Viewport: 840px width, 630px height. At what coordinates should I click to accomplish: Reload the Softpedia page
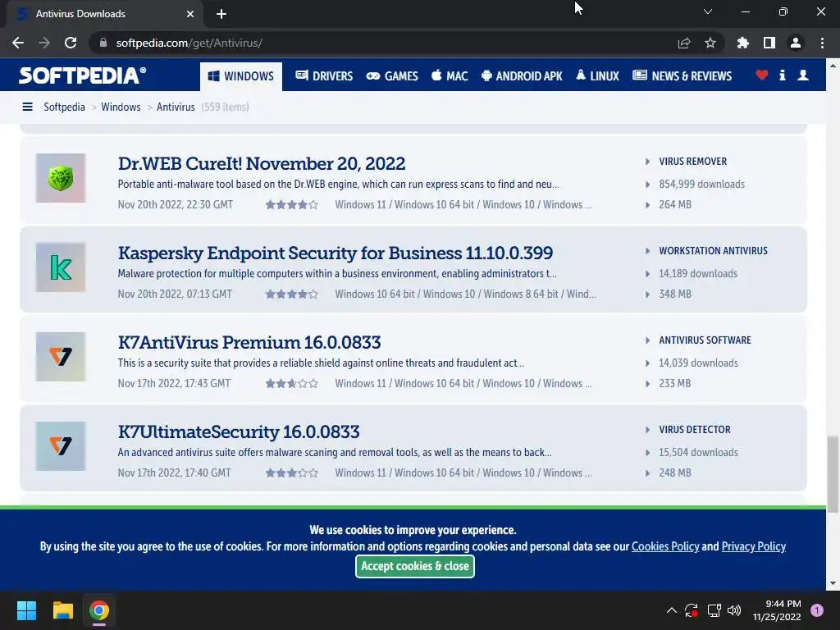(x=71, y=43)
